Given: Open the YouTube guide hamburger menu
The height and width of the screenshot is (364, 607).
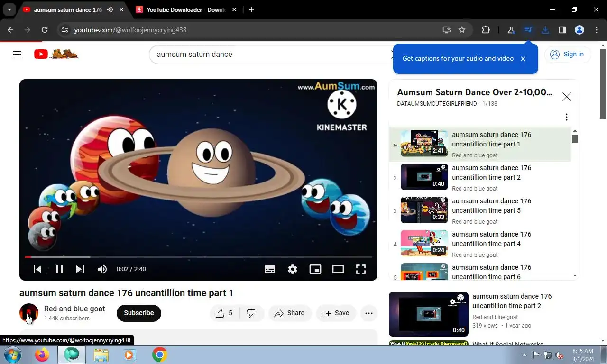Looking at the screenshot, I should (17, 54).
